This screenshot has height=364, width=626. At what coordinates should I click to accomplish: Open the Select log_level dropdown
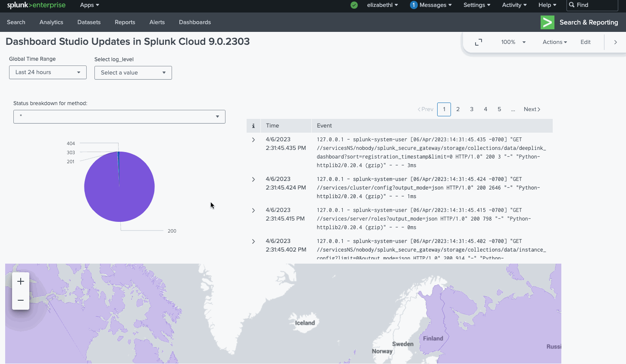click(x=133, y=73)
